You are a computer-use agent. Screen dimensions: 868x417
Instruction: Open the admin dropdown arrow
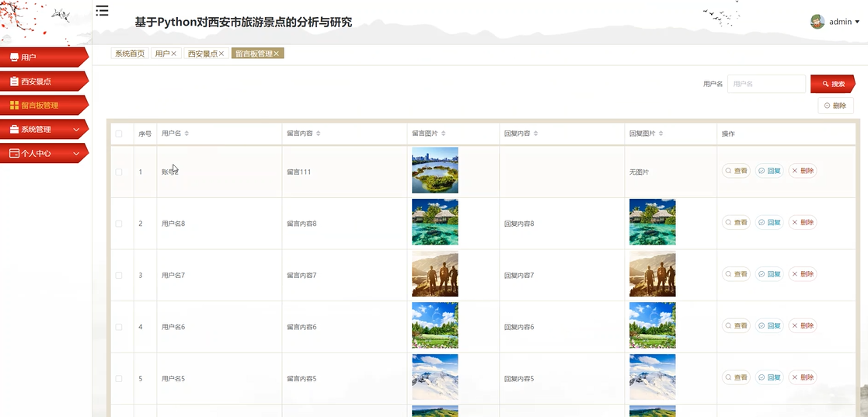(857, 22)
